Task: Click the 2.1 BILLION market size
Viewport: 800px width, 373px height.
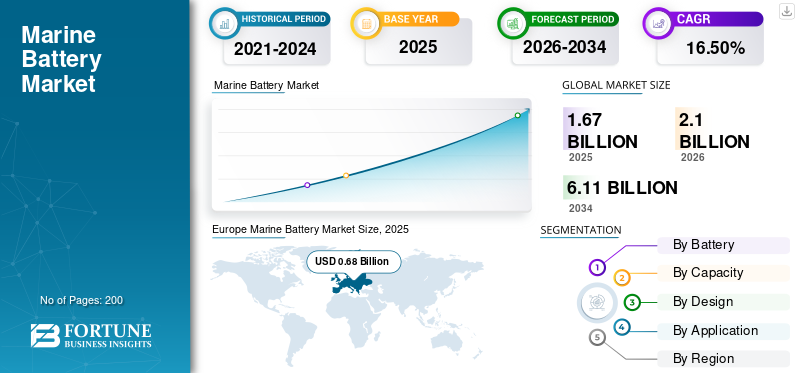Action: click(x=714, y=130)
